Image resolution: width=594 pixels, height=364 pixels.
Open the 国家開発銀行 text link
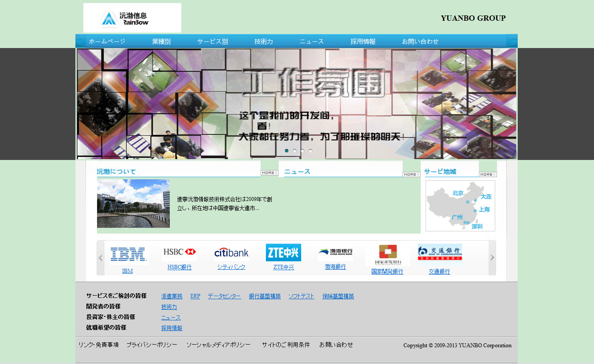pyautogui.click(x=388, y=271)
